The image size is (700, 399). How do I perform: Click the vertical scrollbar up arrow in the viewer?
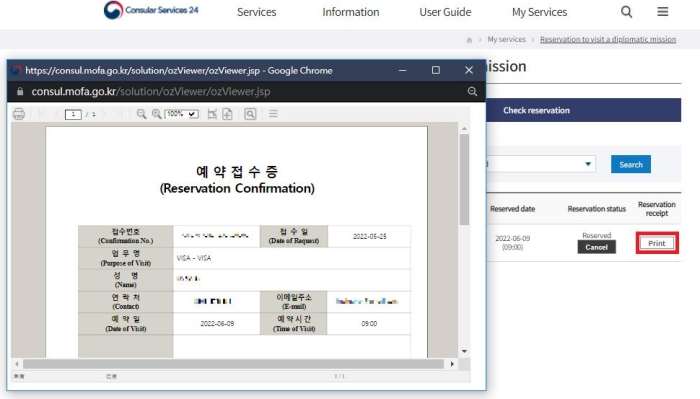pyautogui.click(x=464, y=129)
